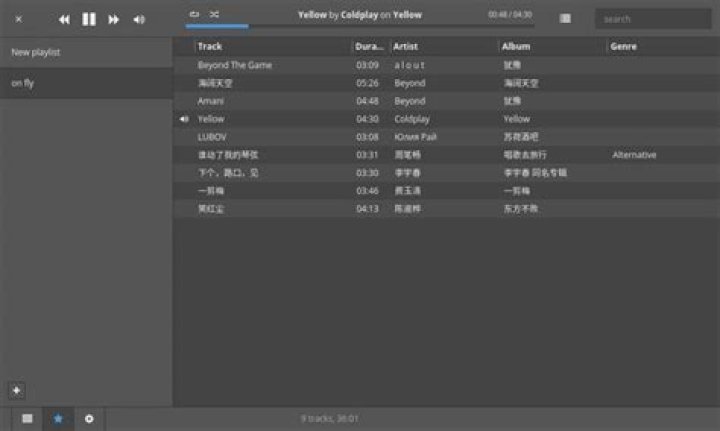Select the track 'LUBOV'
This screenshot has width=720, height=431.
[x=212, y=137]
